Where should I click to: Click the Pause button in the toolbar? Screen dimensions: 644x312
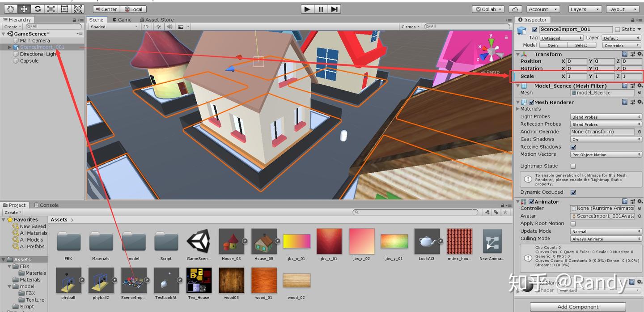[320, 9]
